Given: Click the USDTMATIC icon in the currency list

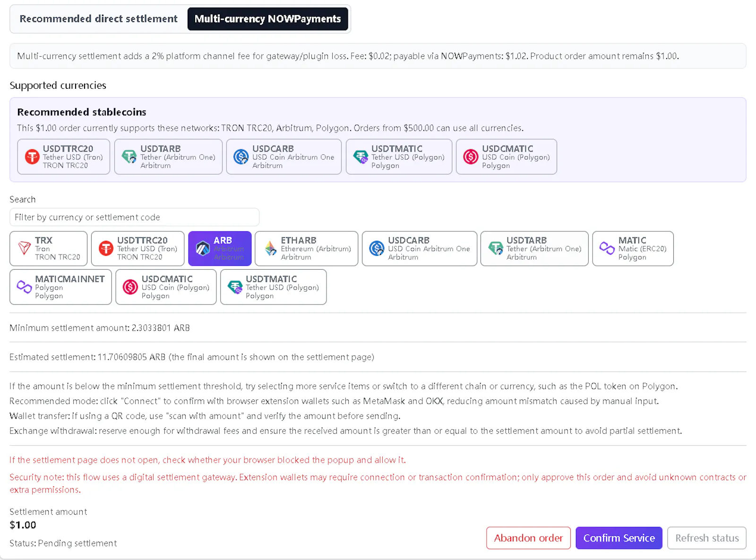Looking at the screenshot, I should [235, 287].
